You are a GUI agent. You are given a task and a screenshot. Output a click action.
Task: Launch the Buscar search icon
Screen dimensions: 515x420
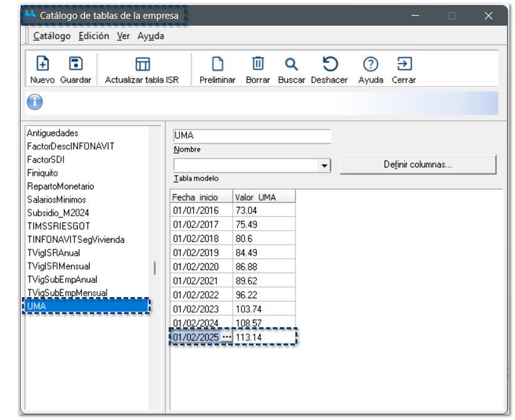click(291, 64)
